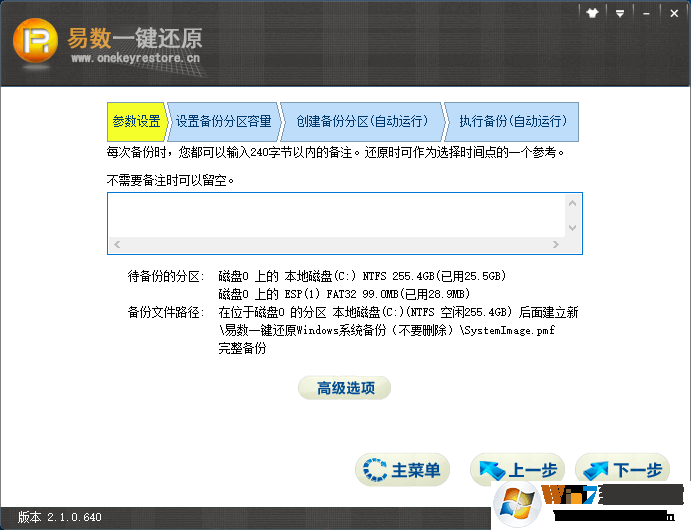This screenshot has width=691, height=530.
Task: Open www.onekeyrestore.cn link in header
Action: click(135, 58)
